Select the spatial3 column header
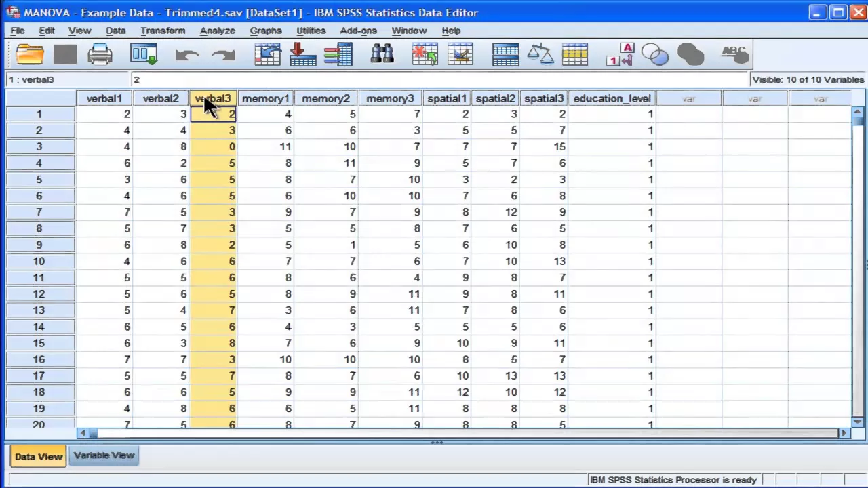The width and height of the screenshot is (868, 488). click(x=544, y=98)
